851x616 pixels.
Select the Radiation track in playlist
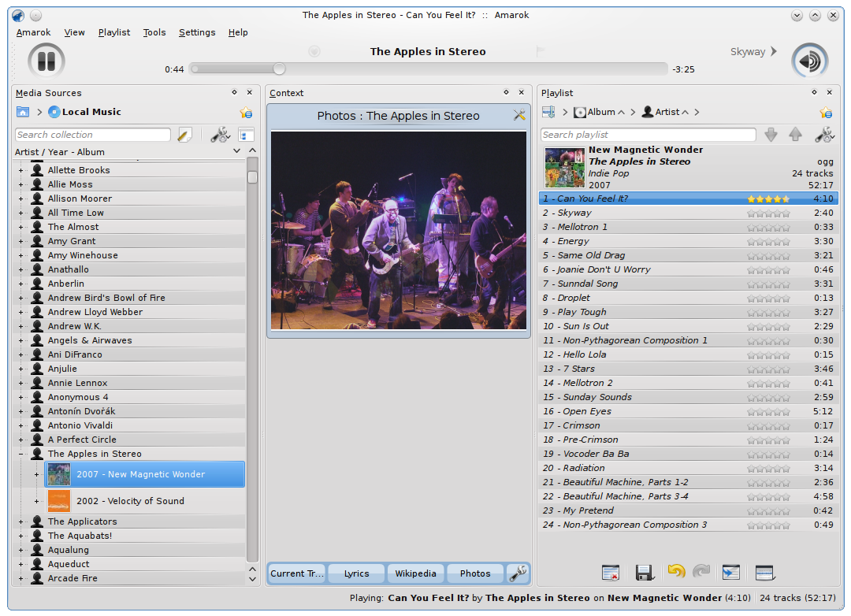(x=688, y=469)
